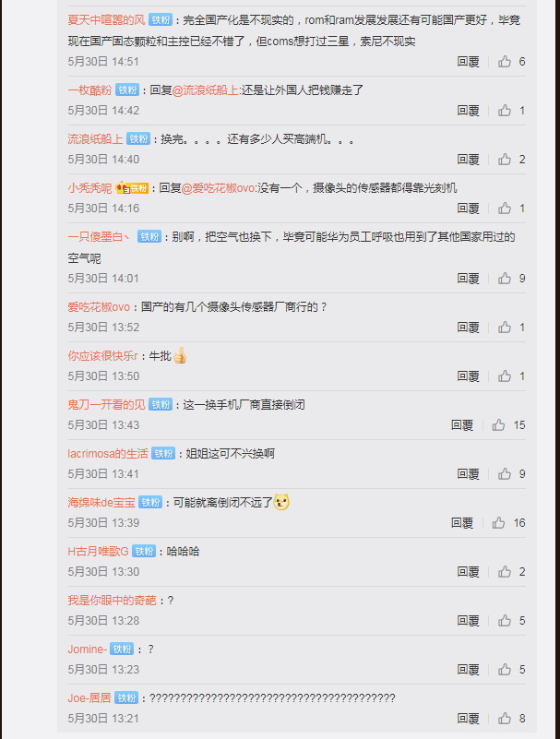Reply to 爱吃花椒ovo's comment
560x739 pixels.
(468, 328)
